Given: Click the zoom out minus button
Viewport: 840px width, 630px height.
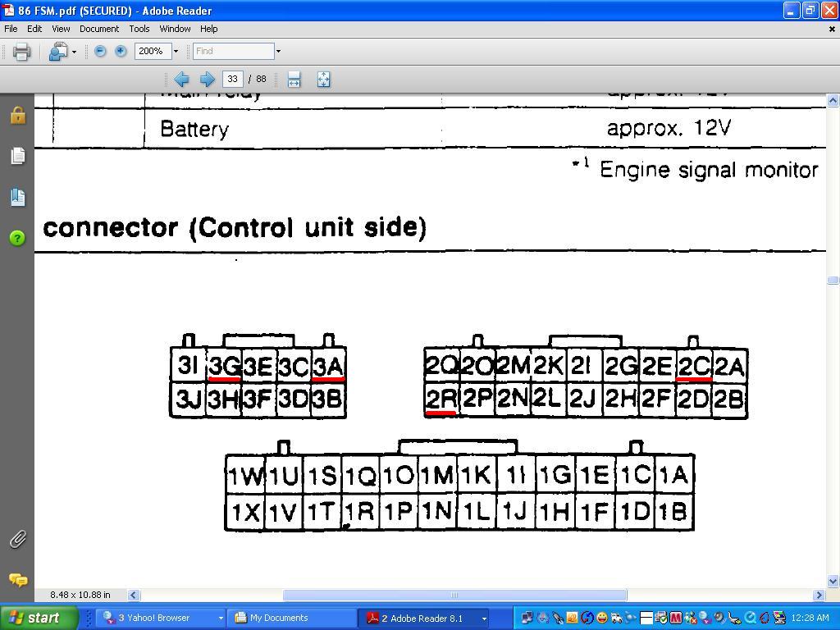Looking at the screenshot, I should pos(100,51).
